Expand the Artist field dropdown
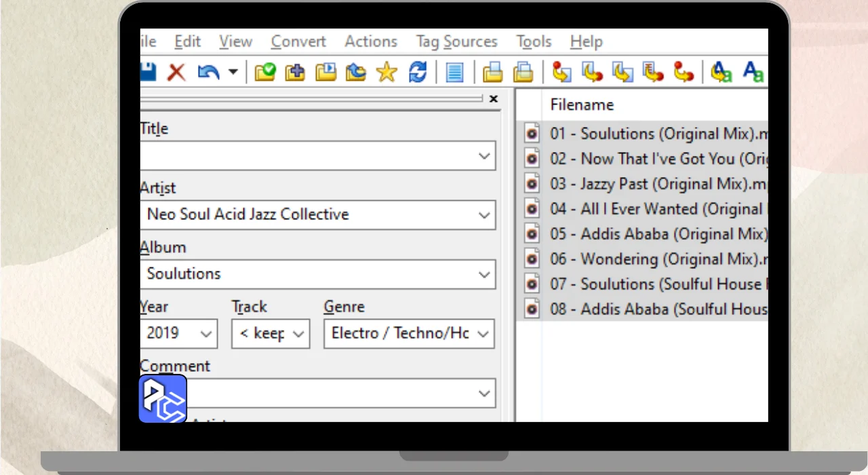The image size is (868, 475). tap(484, 215)
